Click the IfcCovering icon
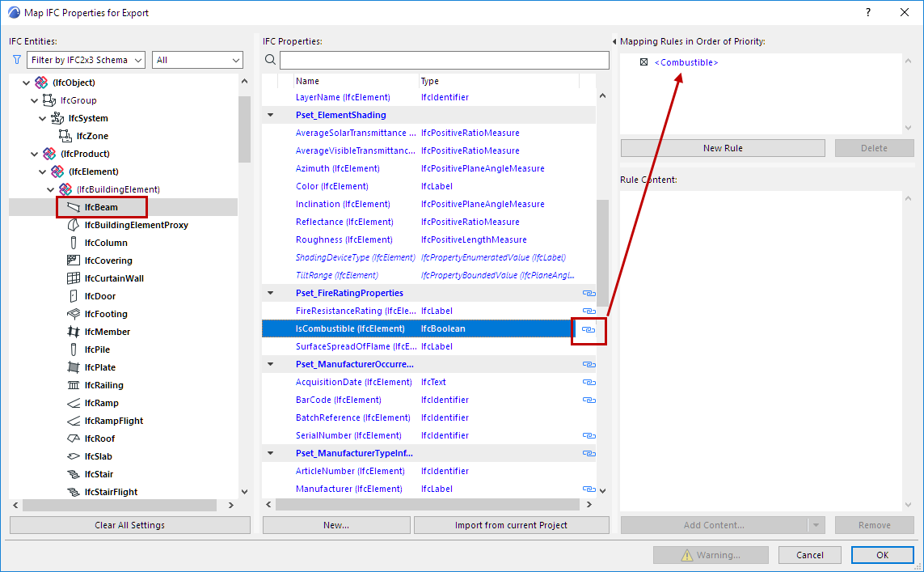924x572 pixels. [x=73, y=260]
